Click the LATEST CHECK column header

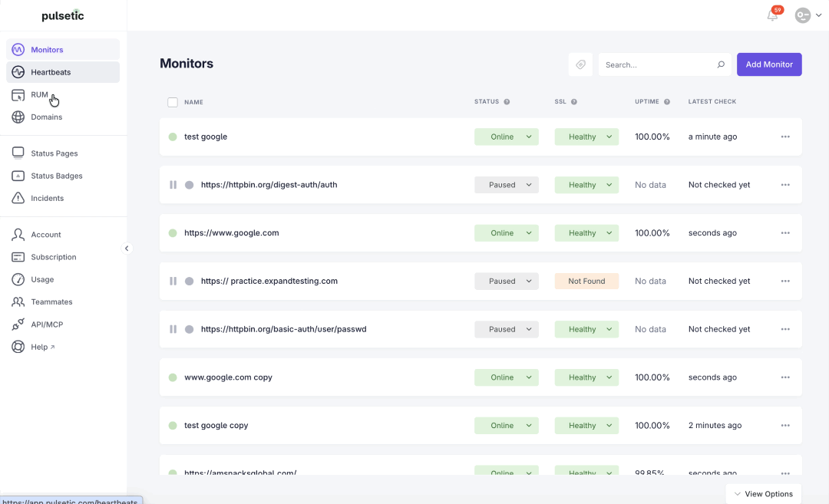coord(712,101)
